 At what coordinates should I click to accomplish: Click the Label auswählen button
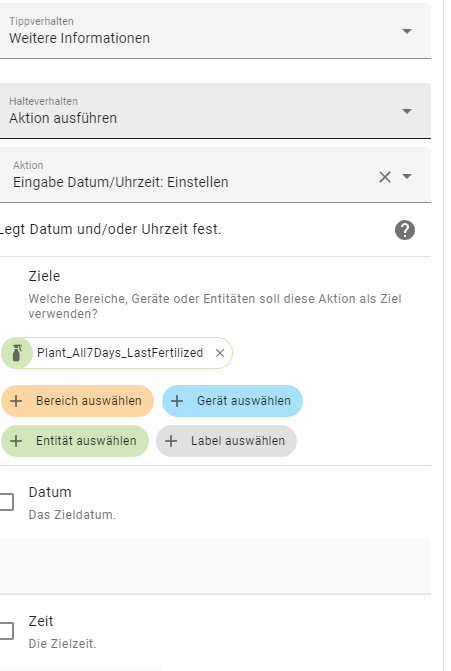(226, 441)
